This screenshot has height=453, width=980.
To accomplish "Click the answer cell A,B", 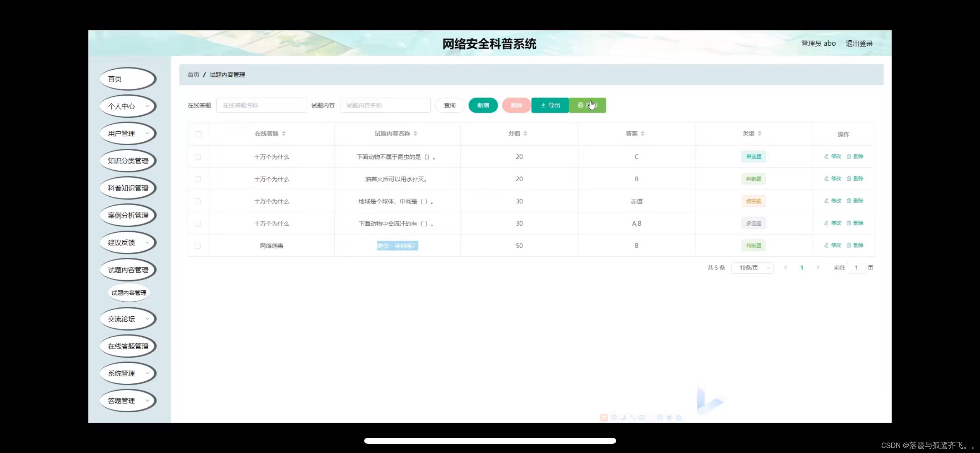I will click(x=637, y=223).
